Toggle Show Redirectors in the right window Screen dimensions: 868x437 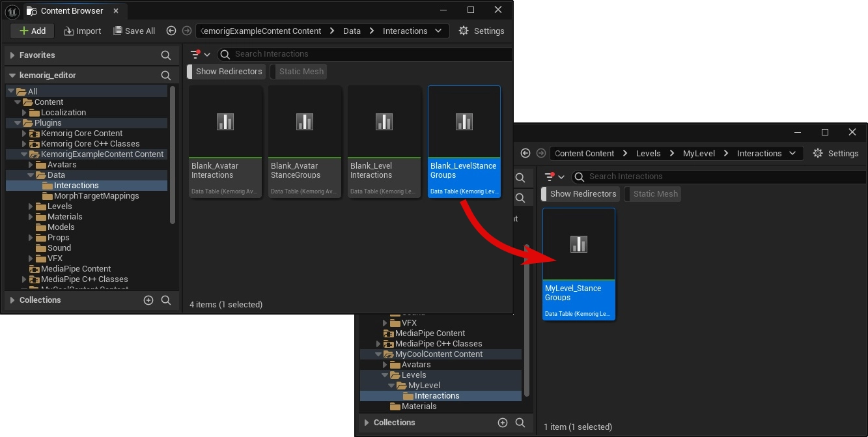point(582,194)
